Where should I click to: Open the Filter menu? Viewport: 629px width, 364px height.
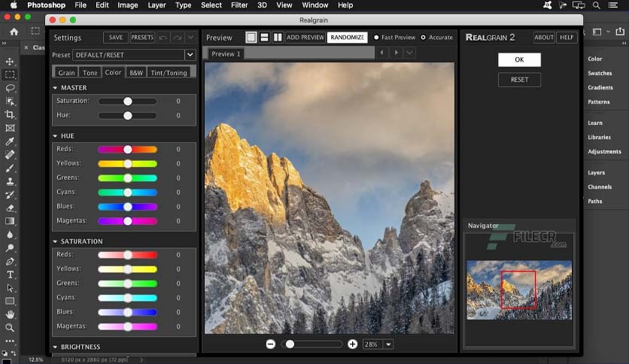[239, 5]
